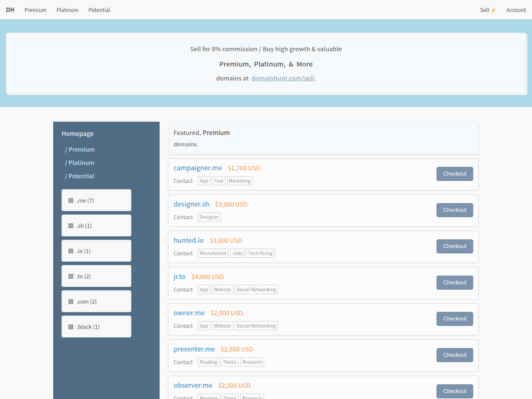Click the Designer tag on designer.sh
The width and height of the screenshot is (532, 399).
pos(209,217)
